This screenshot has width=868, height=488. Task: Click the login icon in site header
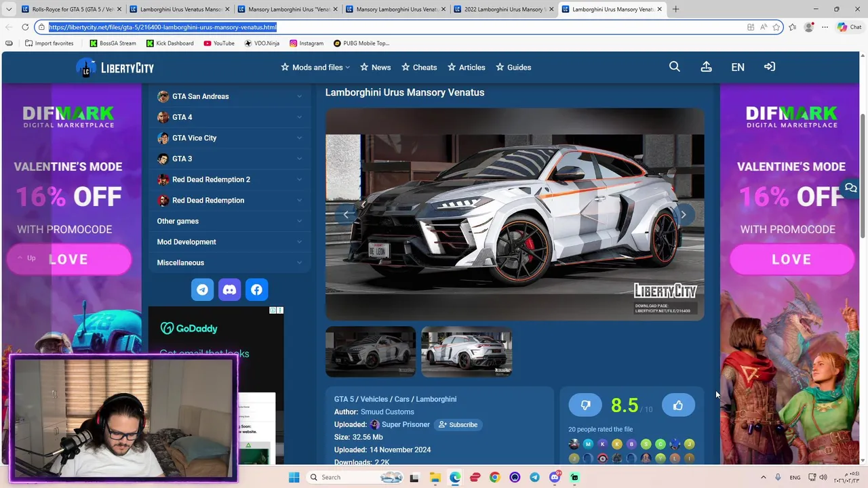(x=769, y=66)
